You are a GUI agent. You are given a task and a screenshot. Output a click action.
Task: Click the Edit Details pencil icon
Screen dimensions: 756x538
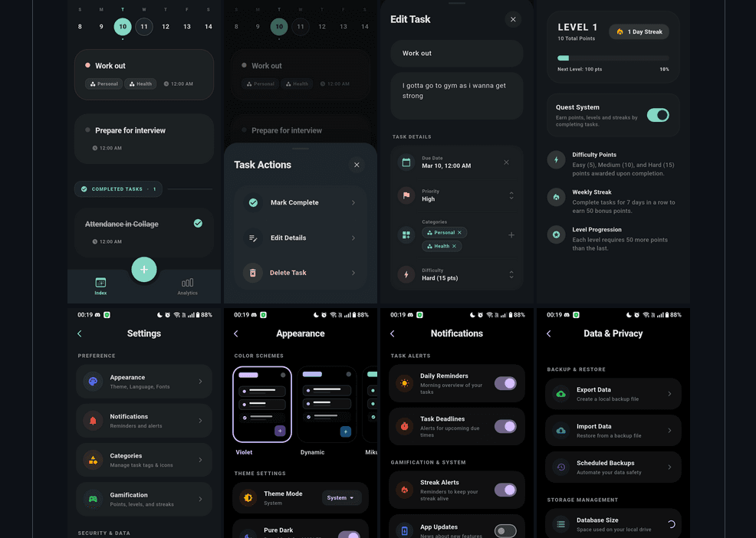click(253, 238)
